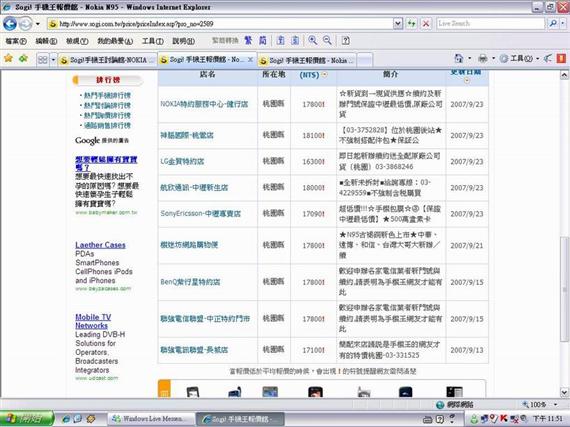
Task: Open a new blank tab
Action: point(365,60)
